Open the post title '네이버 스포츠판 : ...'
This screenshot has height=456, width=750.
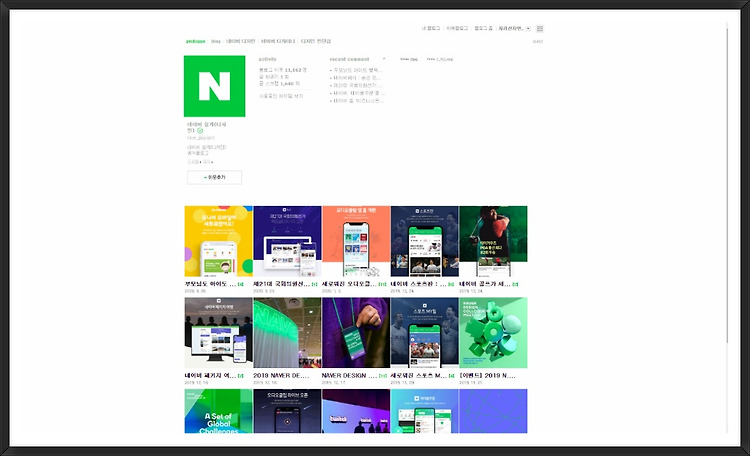tap(419, 284)
